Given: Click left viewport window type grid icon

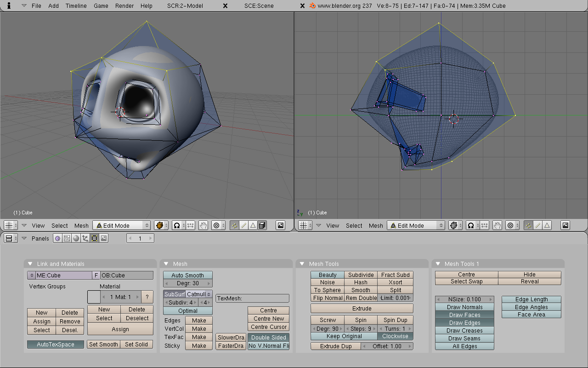Looking at the screenshot, I should pos(11,225).
